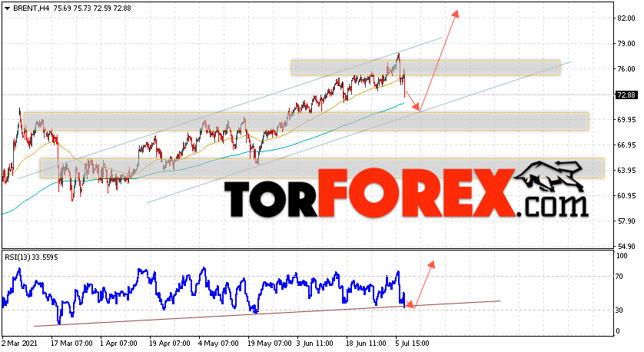
Task: Select the RSI(13) 33.5595 indicator label
Action: click(32, 257)
